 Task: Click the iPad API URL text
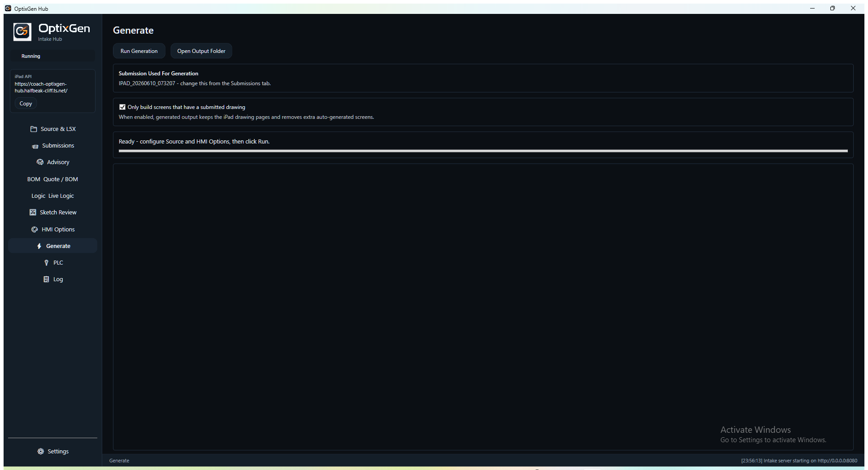coord(41,87)
